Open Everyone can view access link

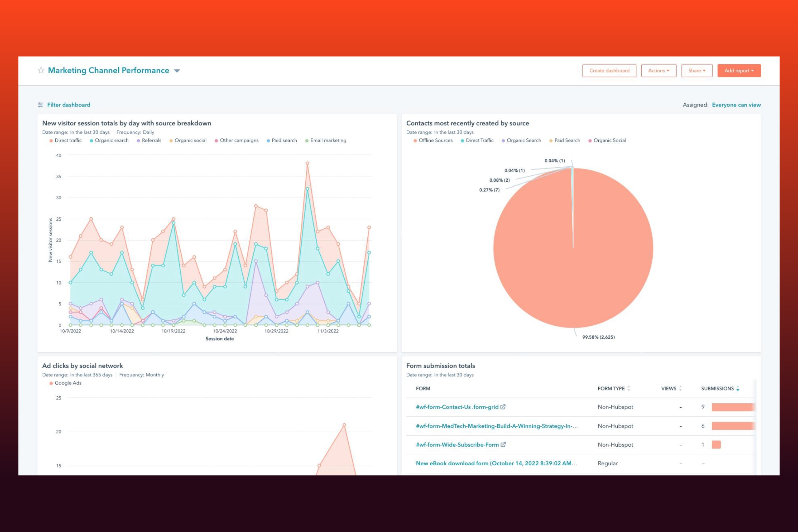point(736,105)
